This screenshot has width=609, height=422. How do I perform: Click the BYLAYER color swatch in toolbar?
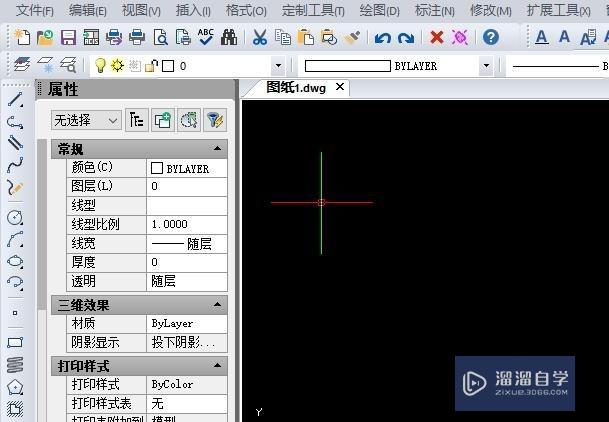click(348, 66)
